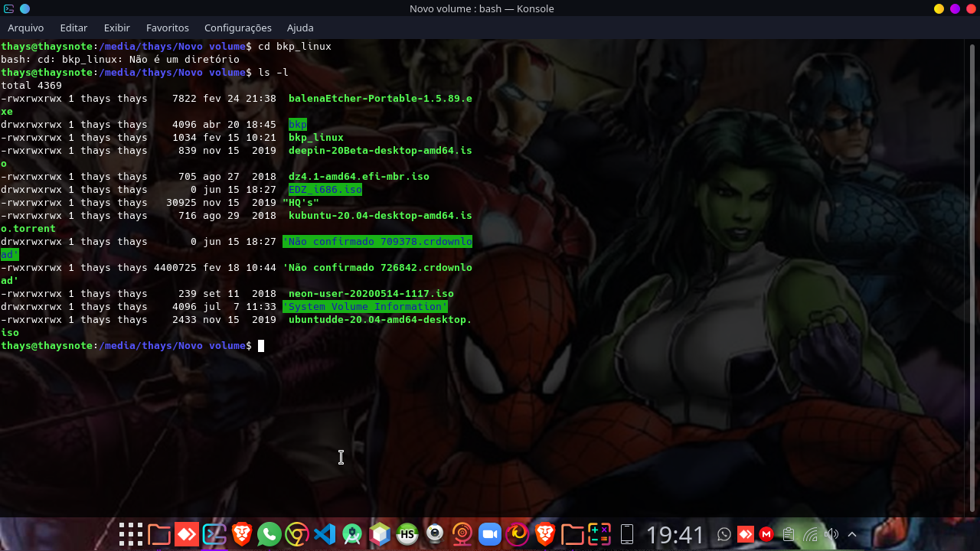Image resolution: width=980 pixels, height=551 pixels.
Task: Open the Ajuda menu
Action: coord(300,28)
